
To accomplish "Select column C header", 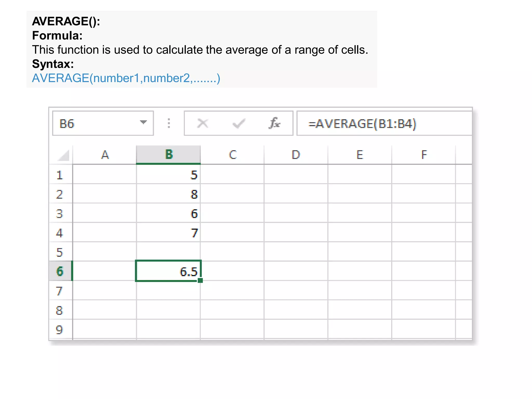I will [x=232, y=155].
